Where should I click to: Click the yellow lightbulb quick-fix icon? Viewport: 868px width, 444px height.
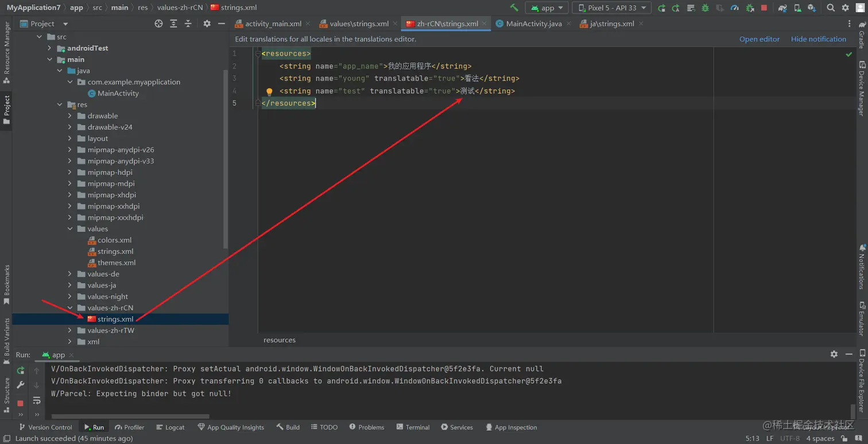click(x=269, y=91)
